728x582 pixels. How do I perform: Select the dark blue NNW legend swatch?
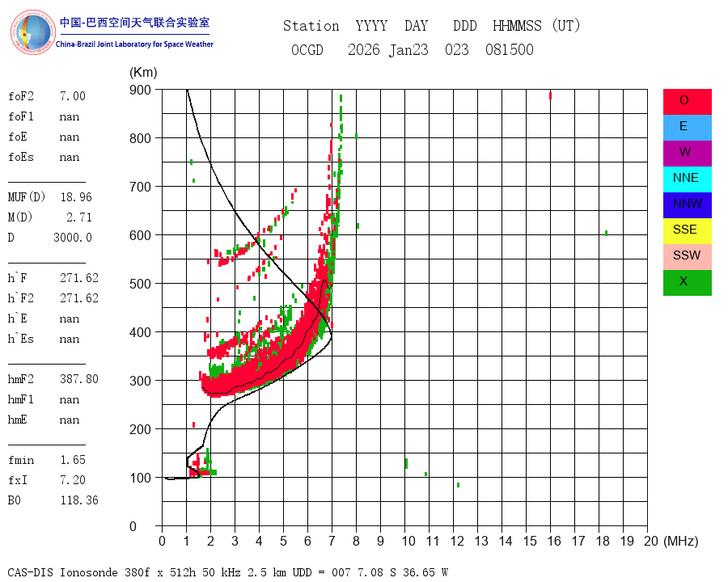coord(687,205)
